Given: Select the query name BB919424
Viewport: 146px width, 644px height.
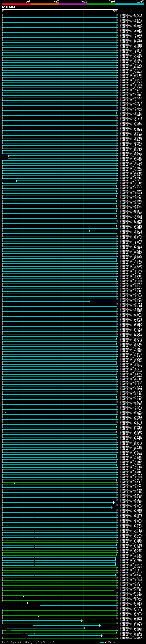Looking at the screenshot, I should pyautogui.click(x=8, y=7).
